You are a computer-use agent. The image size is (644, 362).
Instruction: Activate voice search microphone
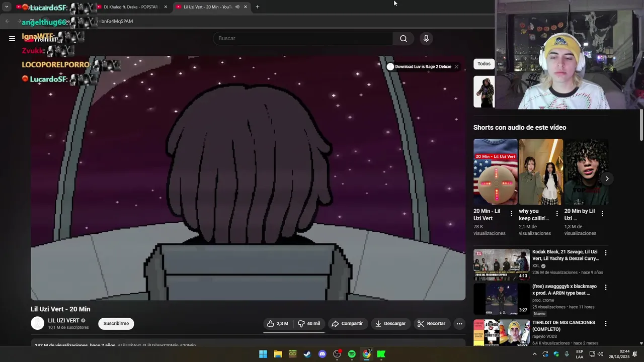pyautogui.click(x=426, y=38)
